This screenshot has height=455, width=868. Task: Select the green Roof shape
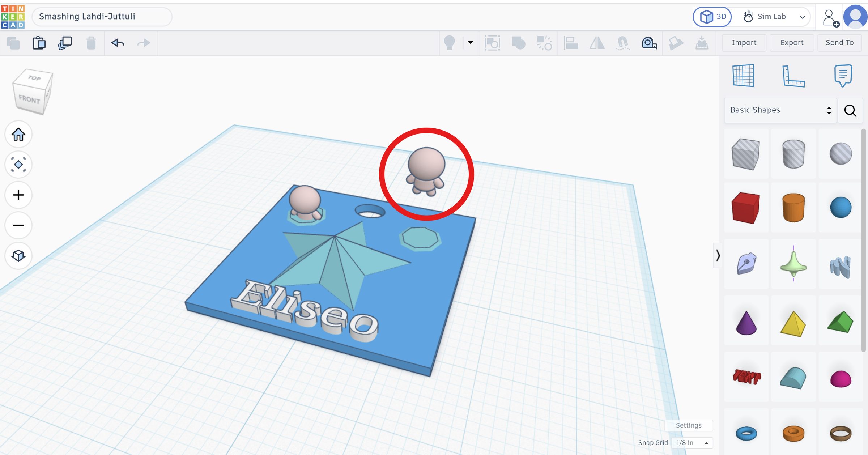[841, 322]
